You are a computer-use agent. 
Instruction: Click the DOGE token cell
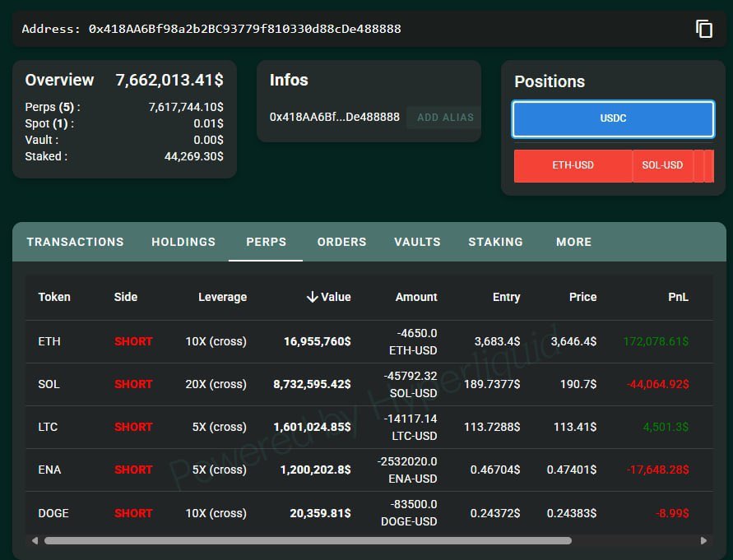[53, 513]
